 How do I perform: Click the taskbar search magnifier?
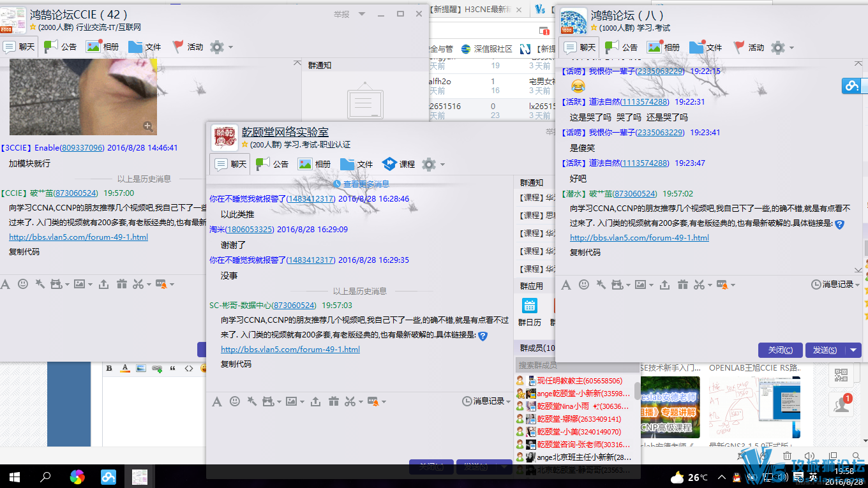coord(45,477)
